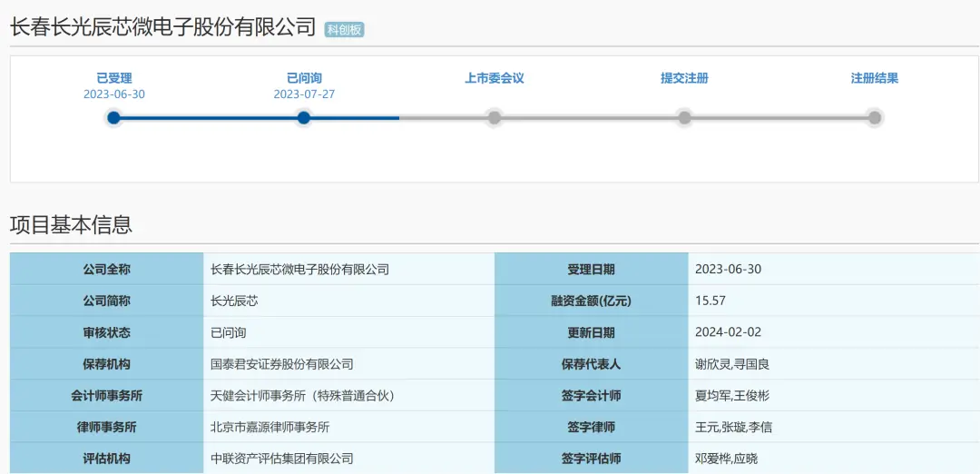Click the 已问询 status value in table
Image resolution: width=980 pixels, height=474 pixels.
click(x=229, y=332)
